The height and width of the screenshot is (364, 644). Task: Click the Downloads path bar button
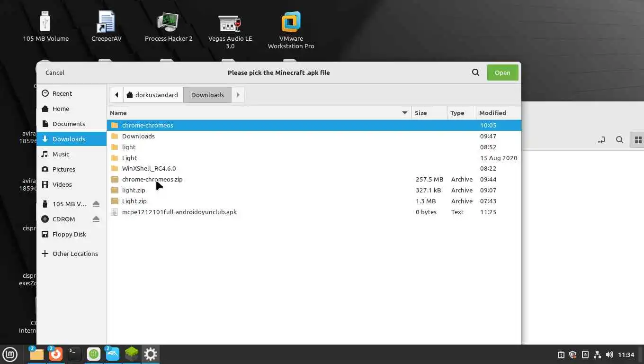click(x=207, y=95)
